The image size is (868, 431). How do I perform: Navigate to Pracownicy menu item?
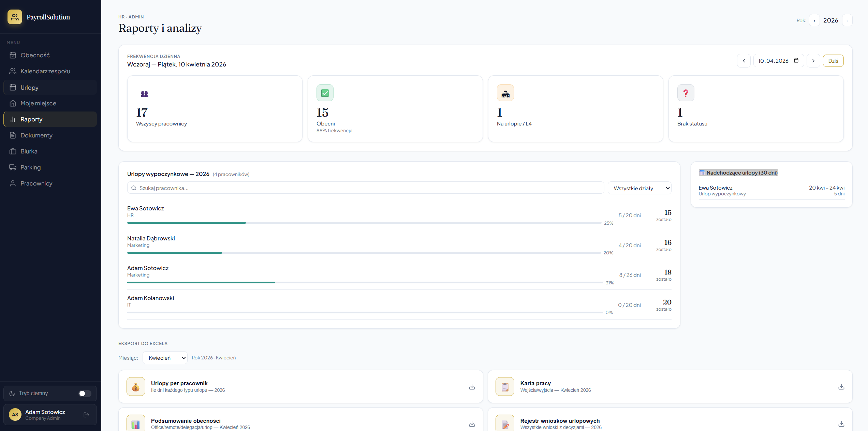pyautogui.click(x=36, y=183)
